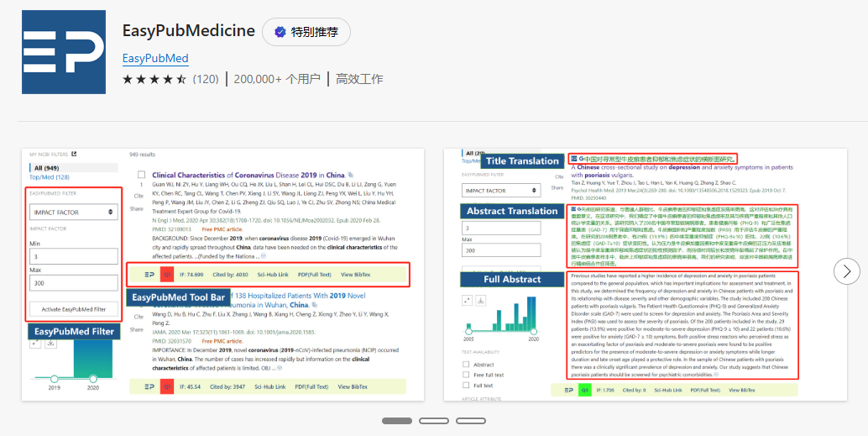Click the Min field with value 3 in first preview

point(74,256)
